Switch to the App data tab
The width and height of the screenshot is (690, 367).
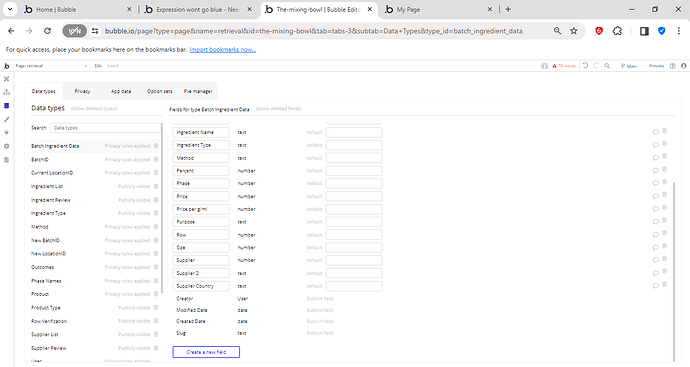pos(121,91)
